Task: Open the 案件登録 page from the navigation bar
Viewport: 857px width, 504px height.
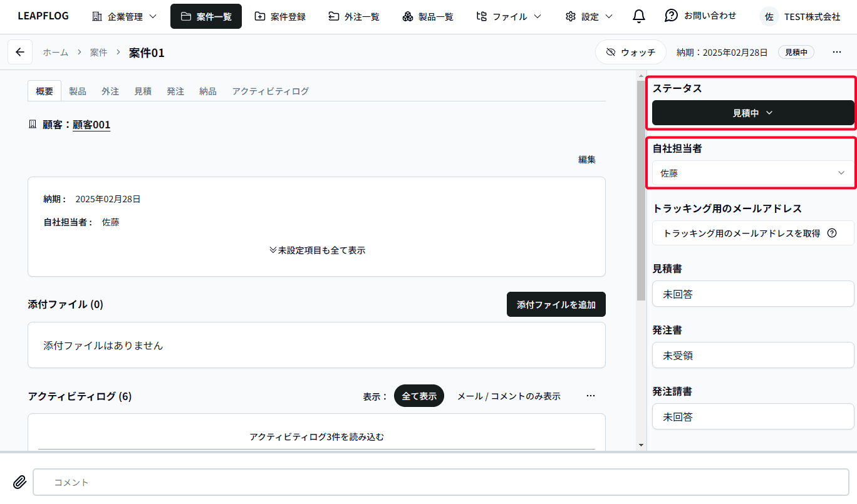Action: coord(280,16)
